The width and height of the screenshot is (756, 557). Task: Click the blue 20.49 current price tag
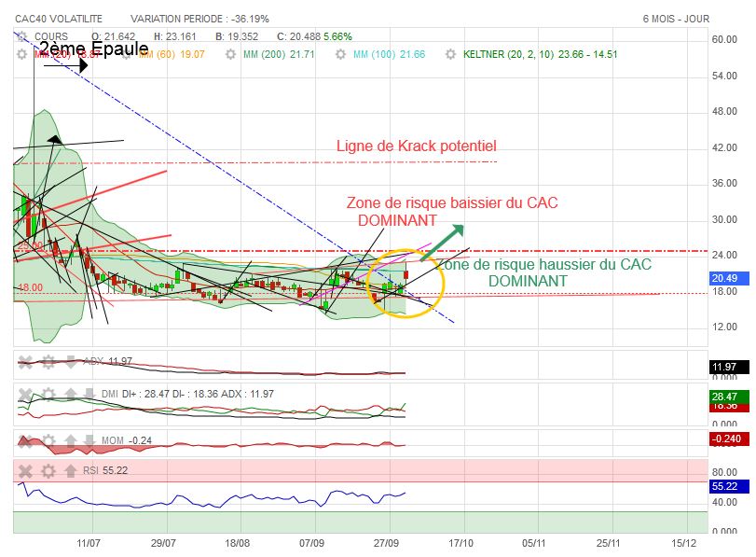(x=730, y=278)
